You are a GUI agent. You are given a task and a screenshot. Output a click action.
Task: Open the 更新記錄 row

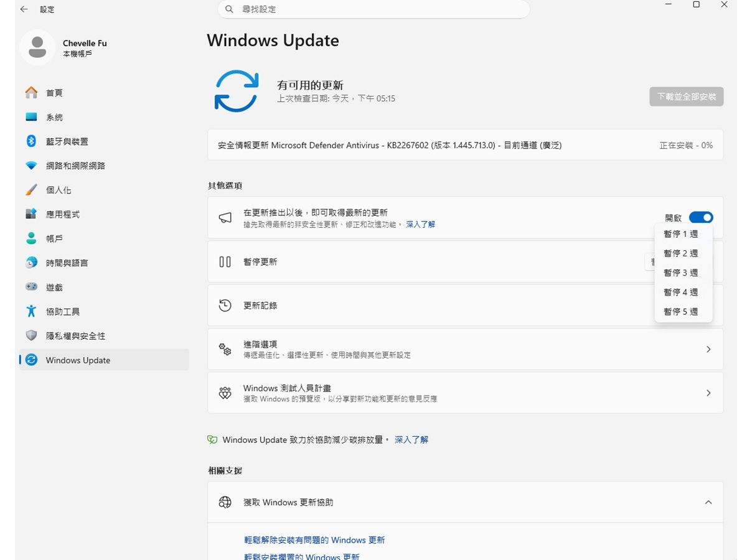465,306
